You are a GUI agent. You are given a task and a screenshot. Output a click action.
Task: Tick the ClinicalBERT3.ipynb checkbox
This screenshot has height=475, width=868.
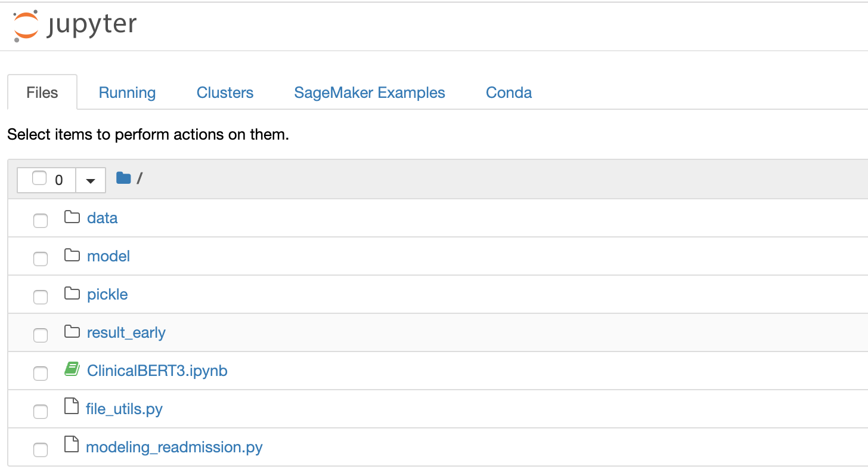[x=41, y=374]
